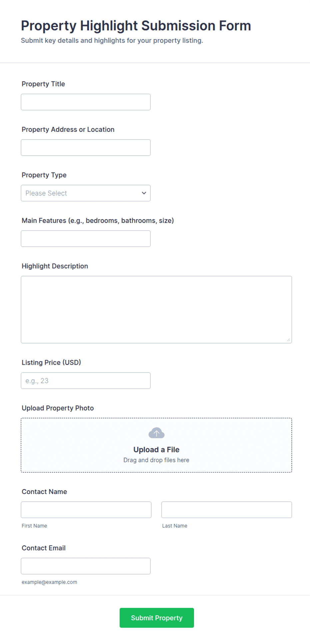The image size is (310, 644).
Task: Click the 'Drag and drop files here' text
Action: (x=156, y=460)
